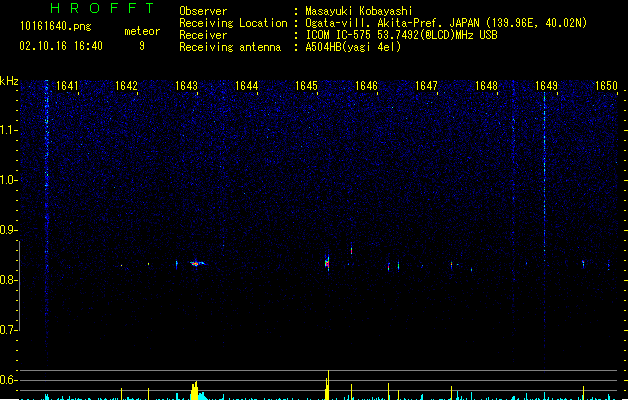Click the 0.7 kHz axis tick label

point(8,330)
